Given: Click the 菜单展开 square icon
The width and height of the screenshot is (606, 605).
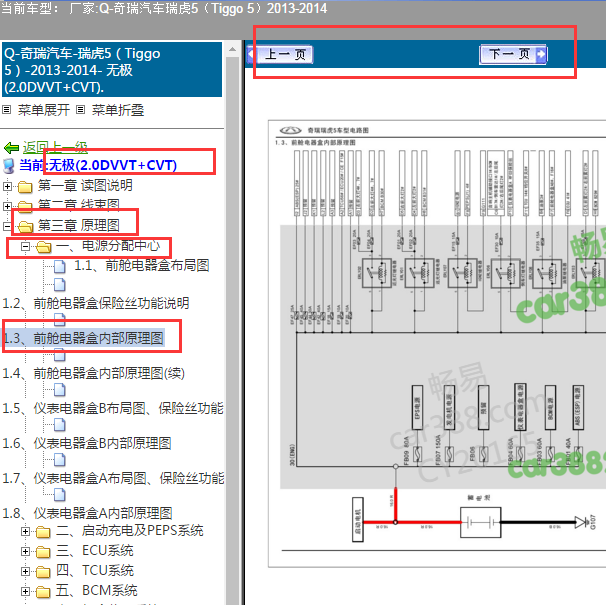Looking at the screenshot, I should coord(6,110).
